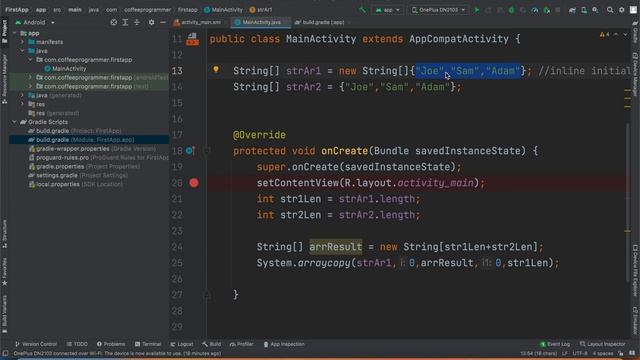Click Select Opened File target icon
This screenshot has height=360, width=640.
[113, 22]
